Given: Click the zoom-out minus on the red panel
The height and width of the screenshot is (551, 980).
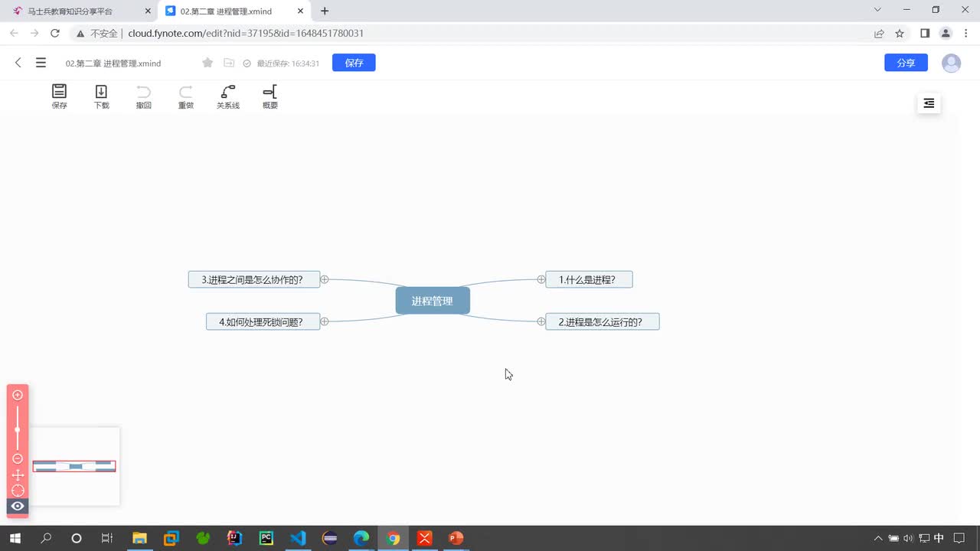Looking at the screenshot, I should point(18,458).
